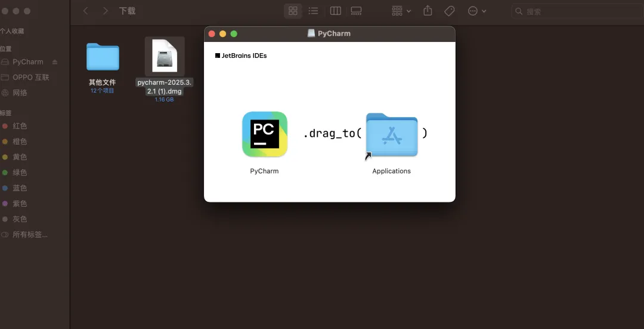Switch Finder to column view
Screen dimensions: 644x329
pyautogui.click(x=336, y=11)
